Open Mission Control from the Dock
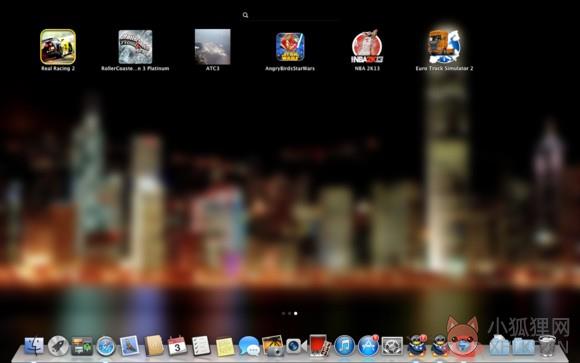This screenshot has width=580, height=363. 82,346
